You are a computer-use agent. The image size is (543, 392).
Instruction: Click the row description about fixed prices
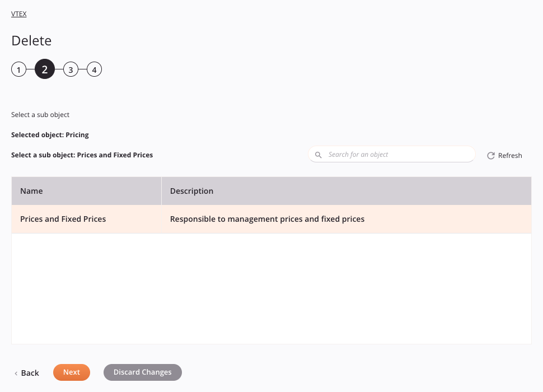tap(267, 219)
